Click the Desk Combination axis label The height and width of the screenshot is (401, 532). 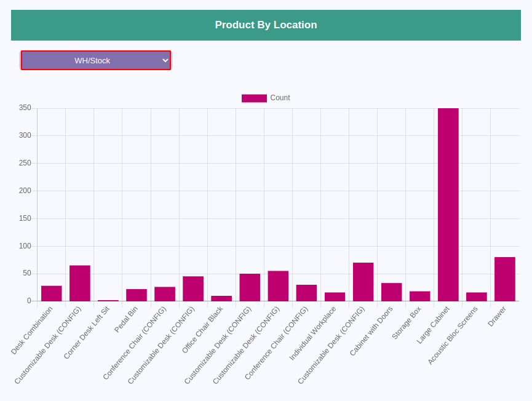pyautogui.click(x=32, y=330)
